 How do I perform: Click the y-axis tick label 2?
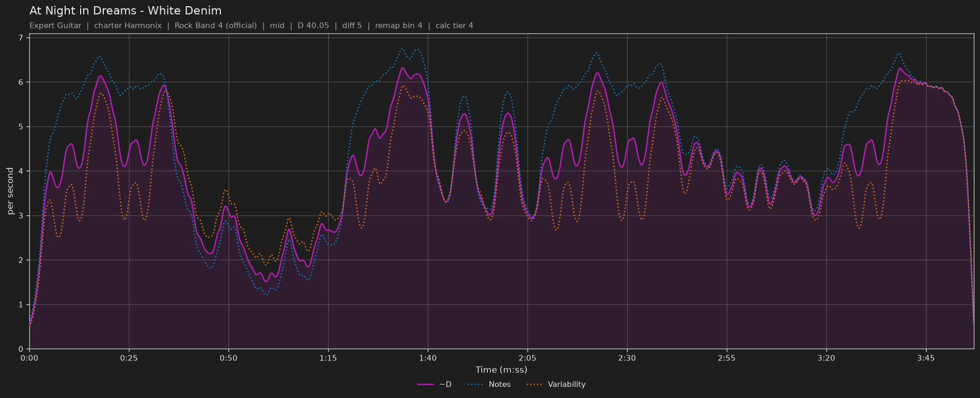(x=21, y=260)
